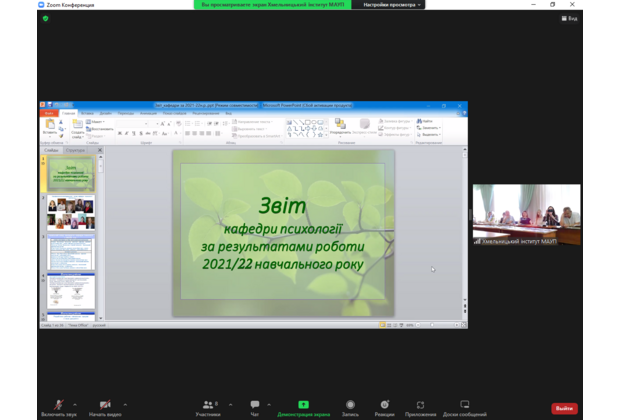
Task: Click green Демонстрация экрана share icon
Action: 303,405
